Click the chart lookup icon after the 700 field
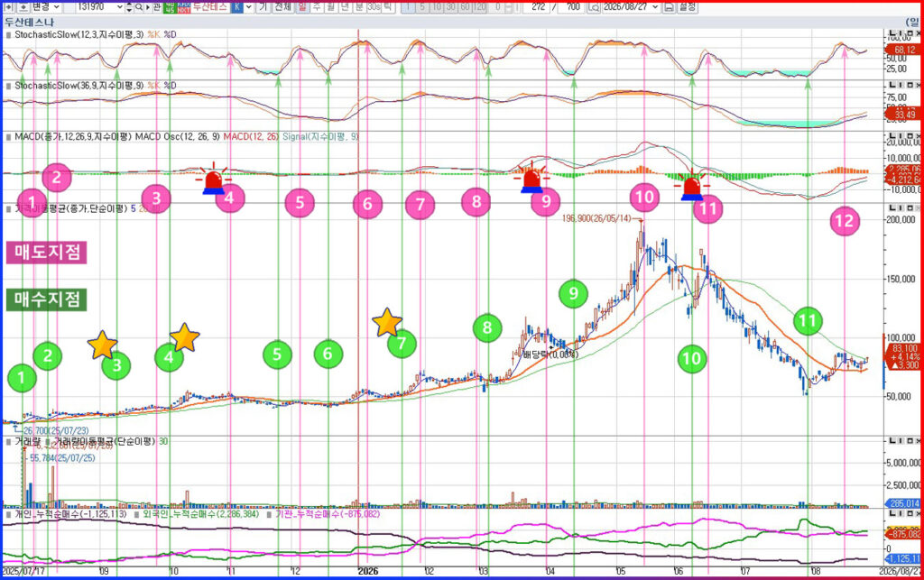 594,7
